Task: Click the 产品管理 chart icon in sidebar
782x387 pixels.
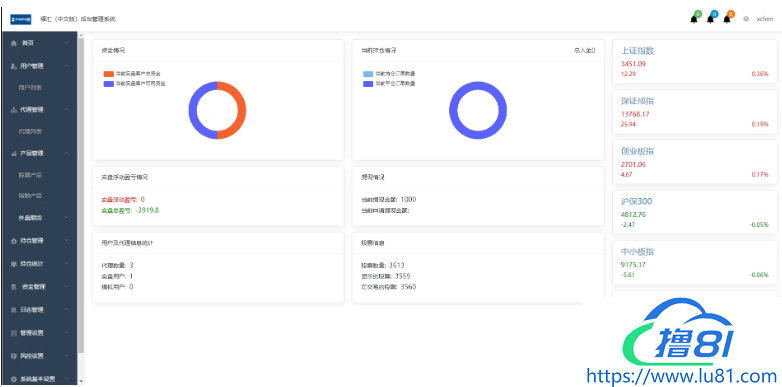Action: click(13, 154)
